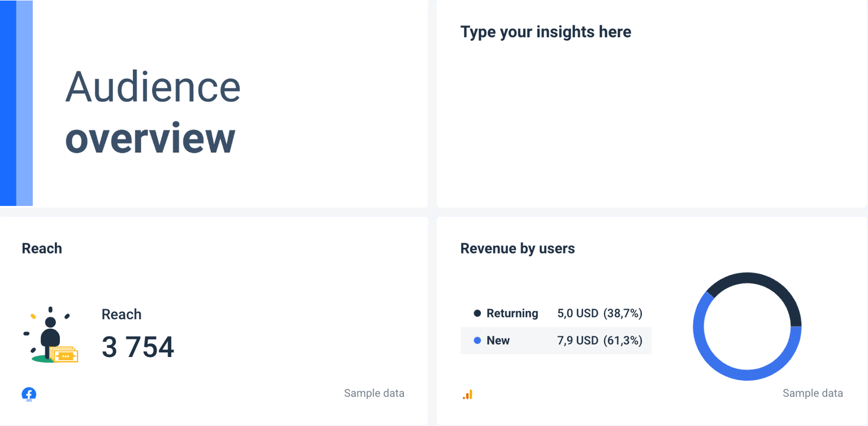Image resolution: width=868 pixels, height=426 pixels.
Task: Click the Facebook source icon on the Reach widget
Action: pos(29,394)
